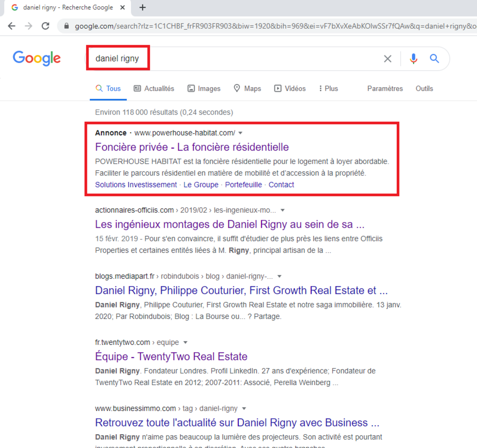Image resolution: width=477 pixels, height=448 pixels.
Task: Open the Plus menu for more search categories
Action: pyautogui.click(x=328, y=88)
